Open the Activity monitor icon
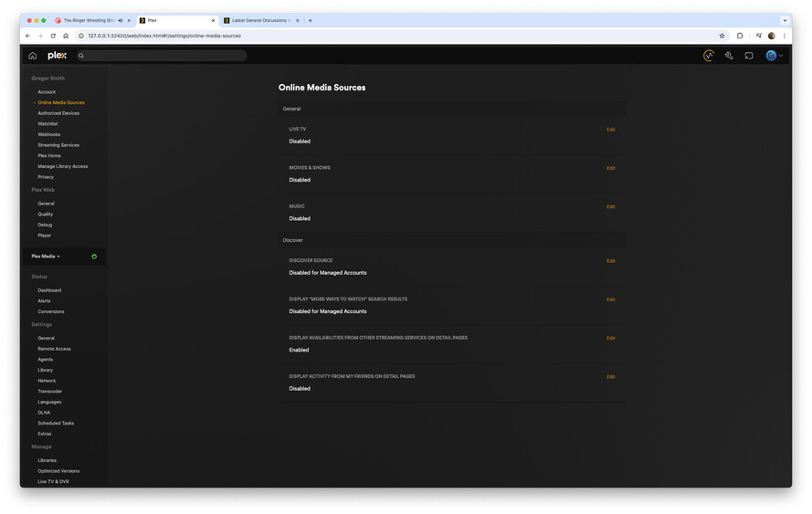 [x=709, y=56]
